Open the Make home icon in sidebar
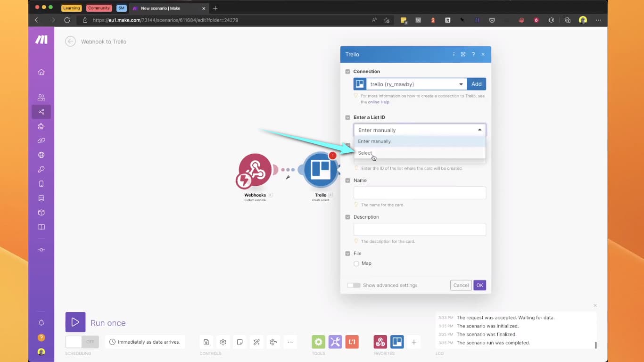Screen dimensions: 644x362 point(41,72)
